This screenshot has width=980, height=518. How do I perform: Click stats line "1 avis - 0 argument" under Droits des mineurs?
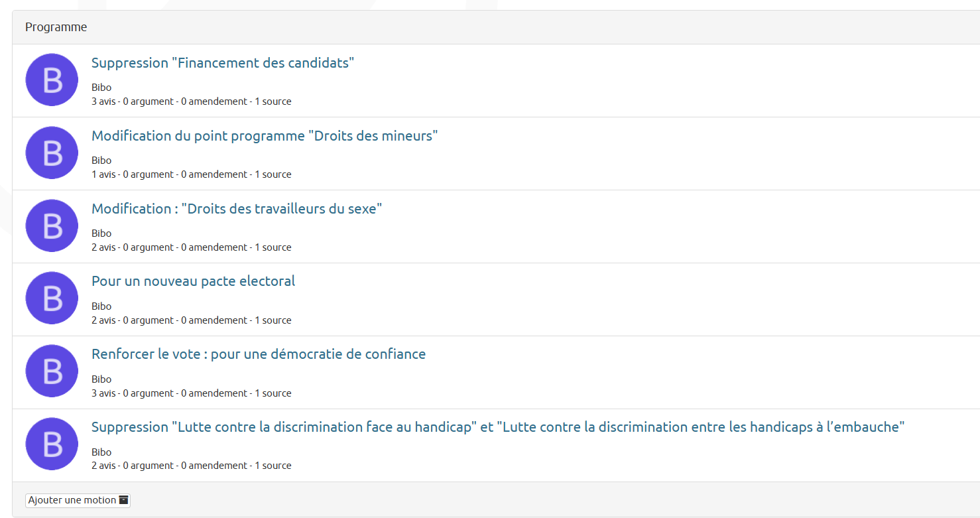click(192, 174)
